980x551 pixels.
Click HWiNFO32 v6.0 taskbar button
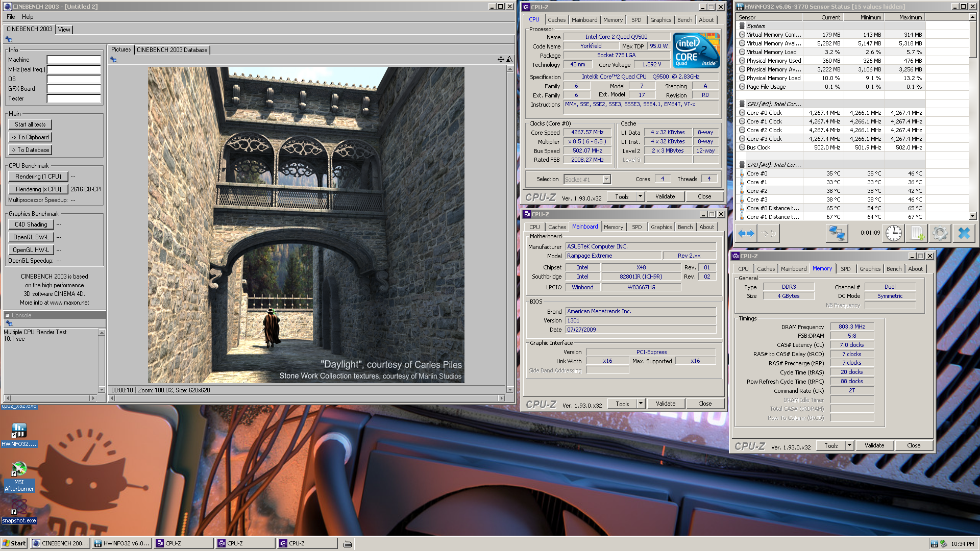click(121, 544)
